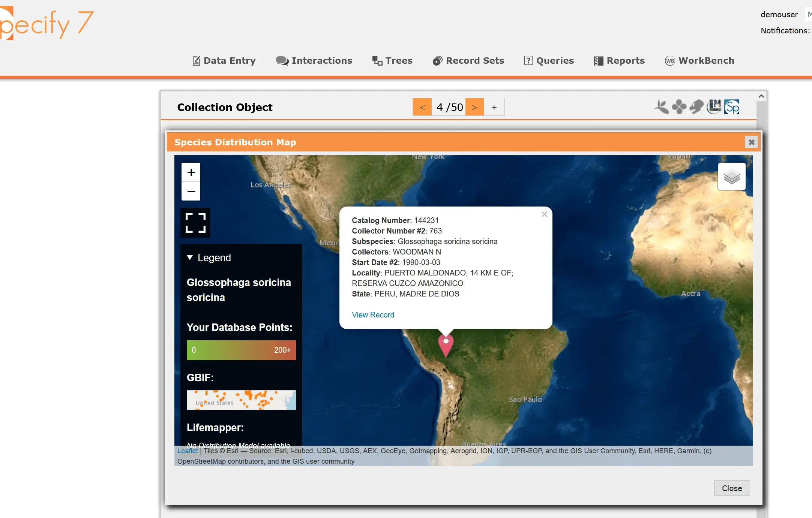Click the GBIF map thumbnail

tap(241, 400)
